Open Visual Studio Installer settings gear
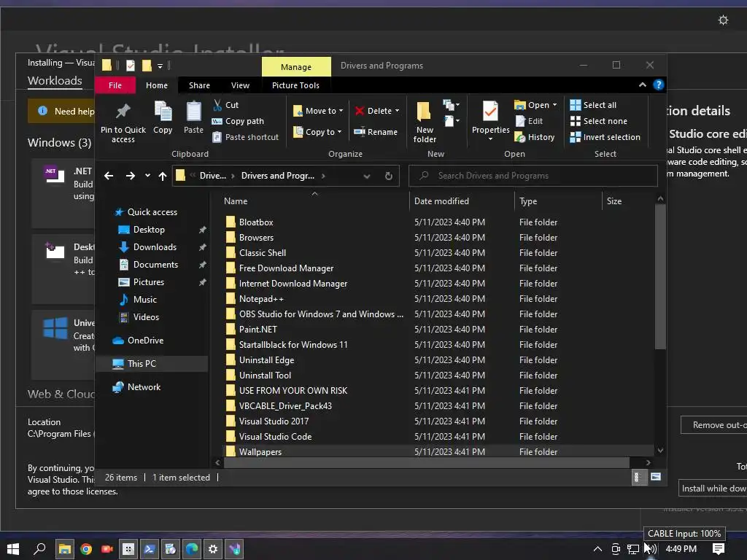747x560 pixels. point(723,20)
